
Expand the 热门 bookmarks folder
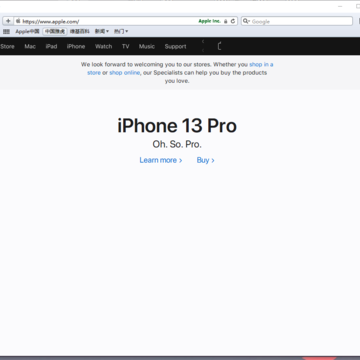(121, 31)
